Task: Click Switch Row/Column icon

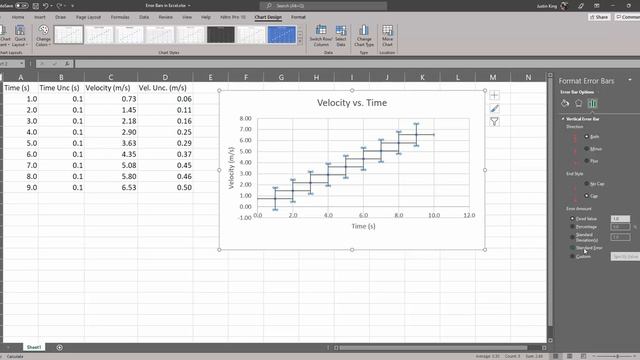Action: 321,30
